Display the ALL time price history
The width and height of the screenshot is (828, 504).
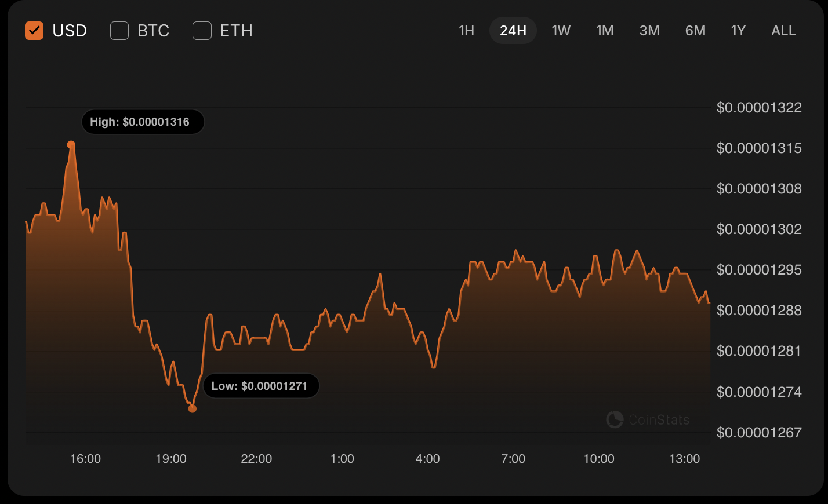(783, 31)
